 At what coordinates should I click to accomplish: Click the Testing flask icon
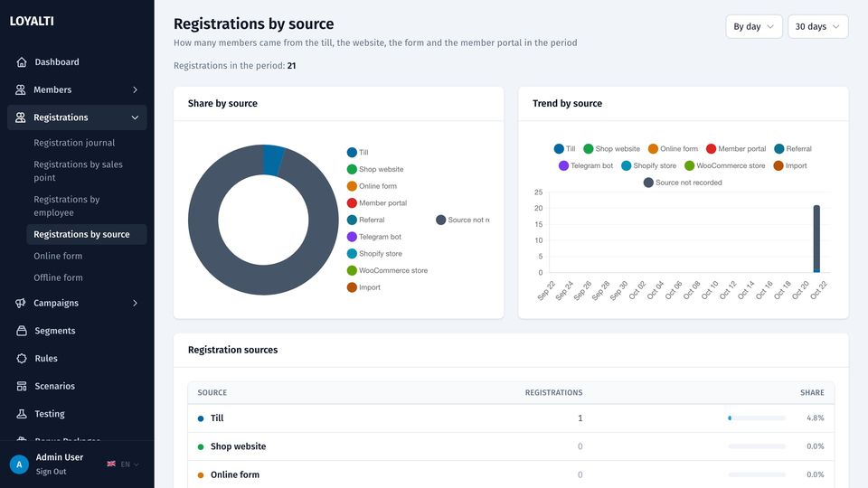22,413
